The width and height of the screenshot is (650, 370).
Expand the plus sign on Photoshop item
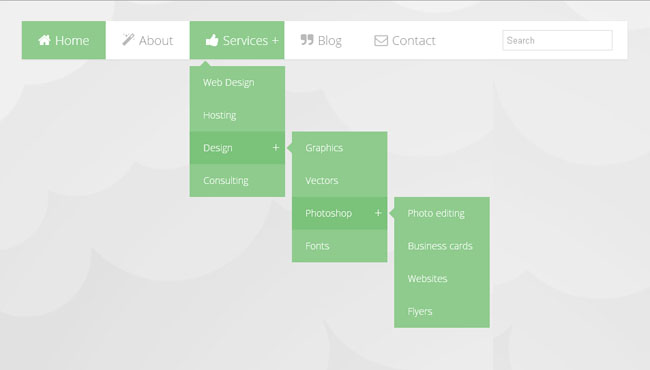[378, 213]
